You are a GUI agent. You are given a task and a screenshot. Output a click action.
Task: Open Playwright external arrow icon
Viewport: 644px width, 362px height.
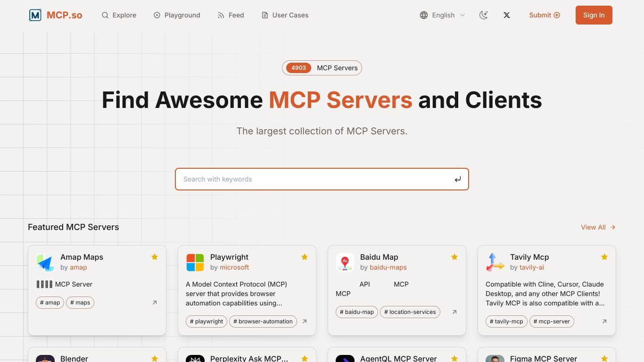tap(305, 321)
